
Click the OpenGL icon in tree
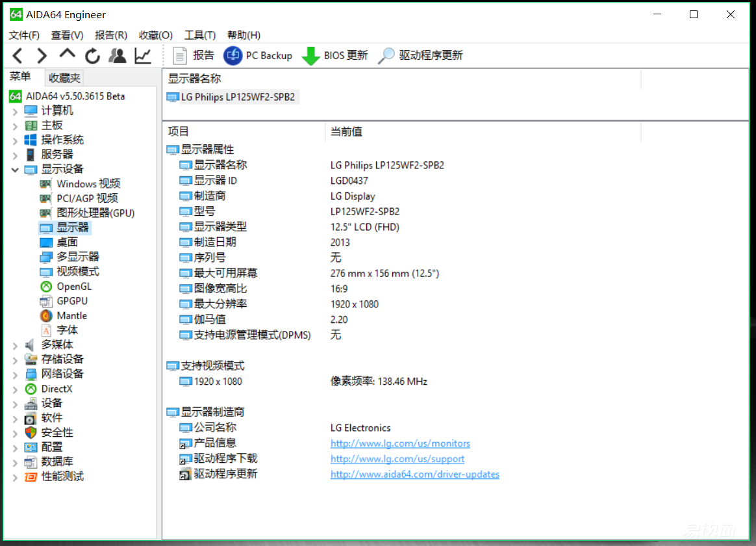(46, 287)
